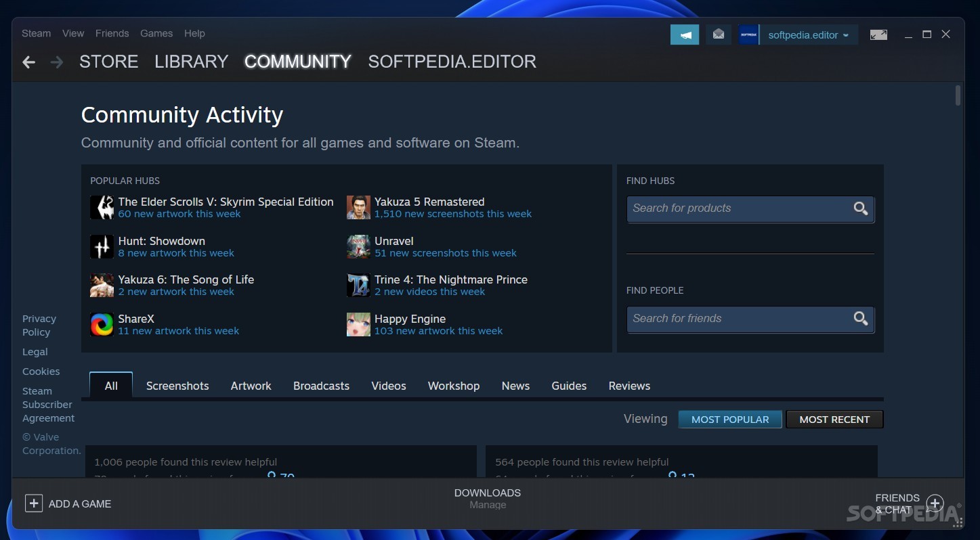The image size is (980, 540).
Task: Click the page vertical scrollbar thumb
Action: point(958,95)
